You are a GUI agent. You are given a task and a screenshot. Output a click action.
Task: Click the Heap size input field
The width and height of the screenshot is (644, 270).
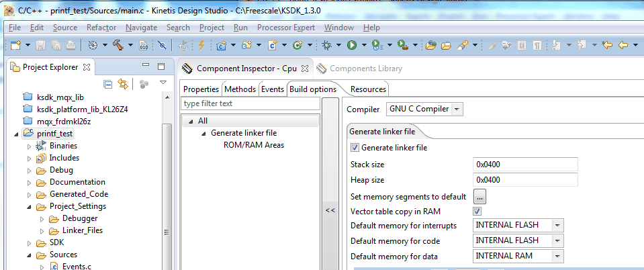tap(525, 179)
